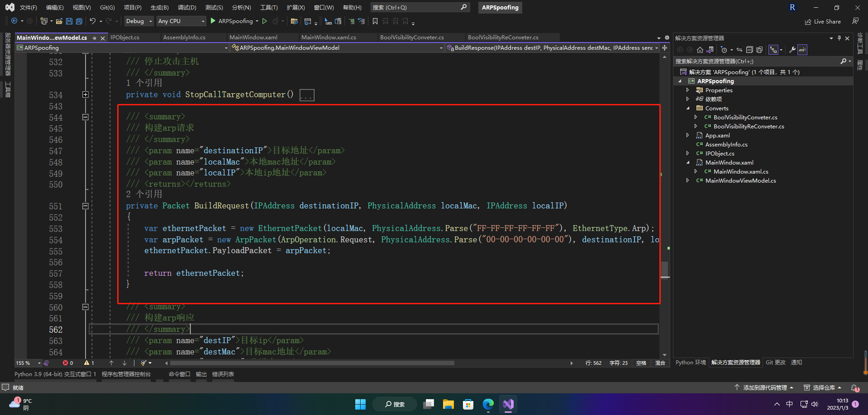Toggle the nested file view icon

773,50
